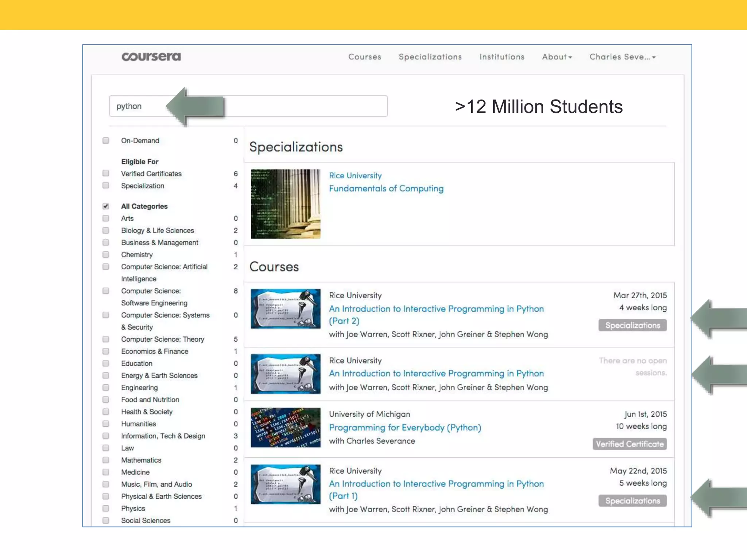
Task: Expand the About dropdown menu
Action: (x=557, y=57)
